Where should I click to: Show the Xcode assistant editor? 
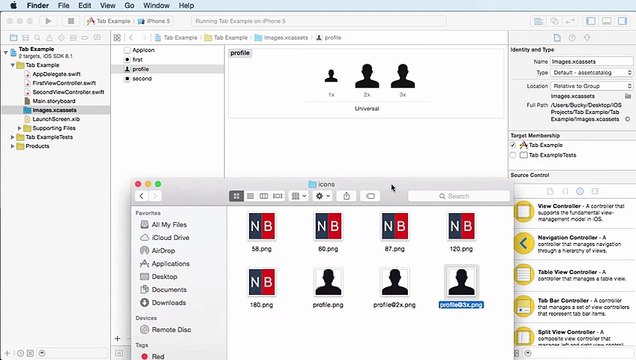click(554, 21)
